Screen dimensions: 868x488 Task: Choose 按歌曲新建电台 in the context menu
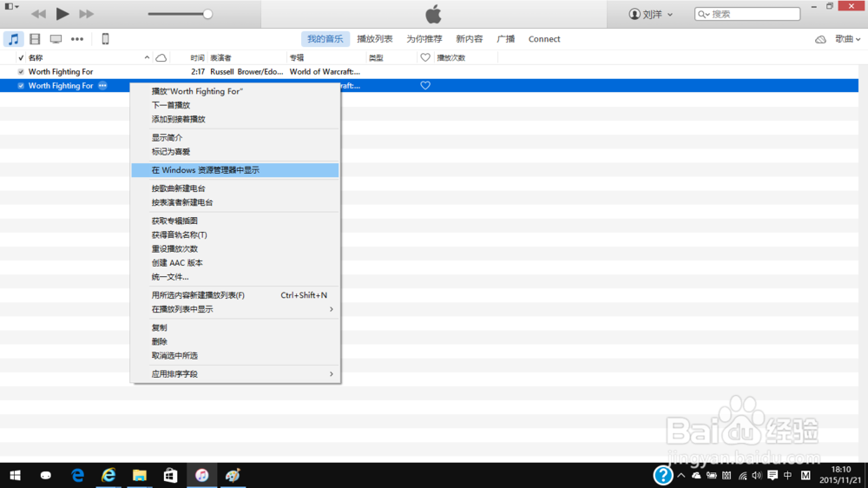(x=235, y=188)
